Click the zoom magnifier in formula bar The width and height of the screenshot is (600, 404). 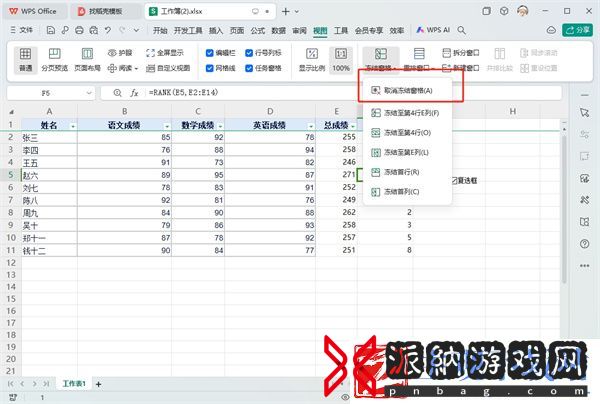[x=117, y=93]
